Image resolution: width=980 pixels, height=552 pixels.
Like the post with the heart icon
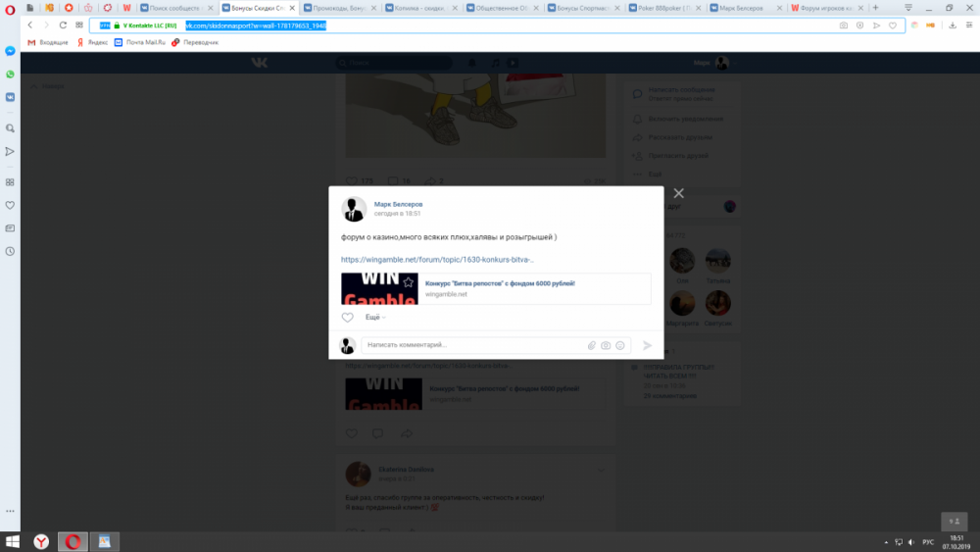(347, 318)
